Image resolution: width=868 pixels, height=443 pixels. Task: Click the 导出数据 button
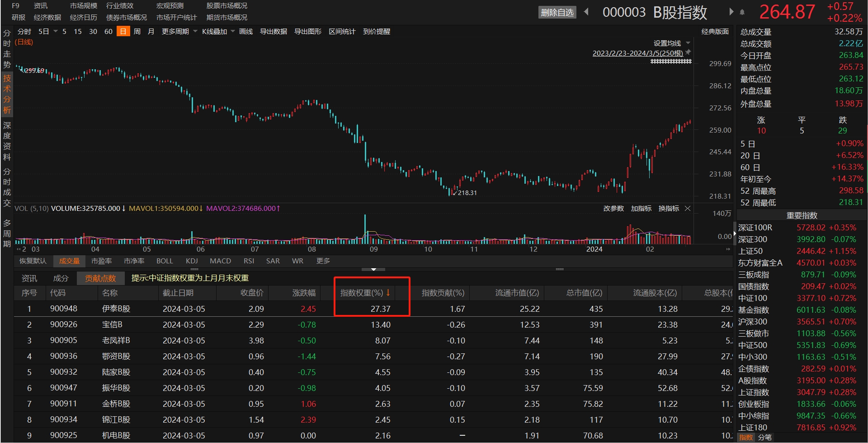(x=273, y=32)
